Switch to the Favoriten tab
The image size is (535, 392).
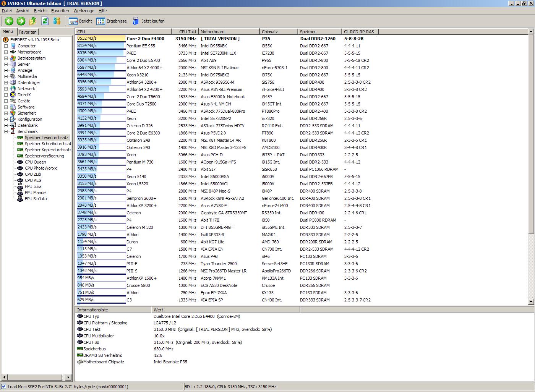28,32
